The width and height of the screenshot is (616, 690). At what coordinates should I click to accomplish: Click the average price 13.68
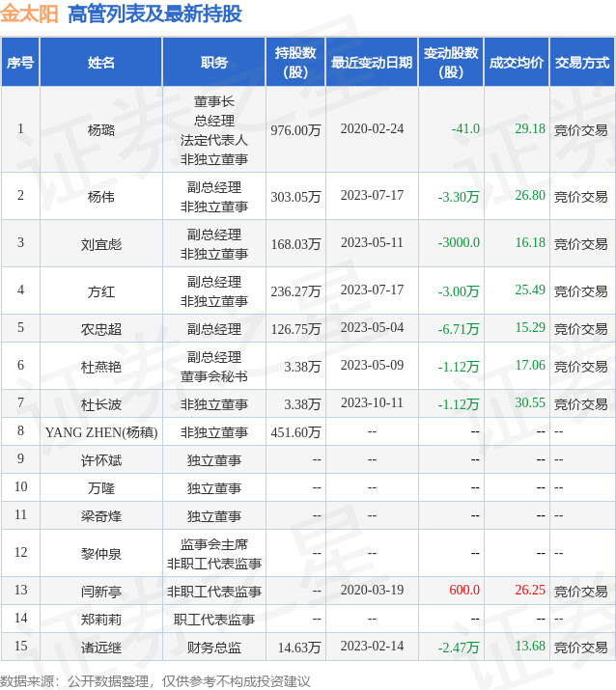click(x=530, y=646)
